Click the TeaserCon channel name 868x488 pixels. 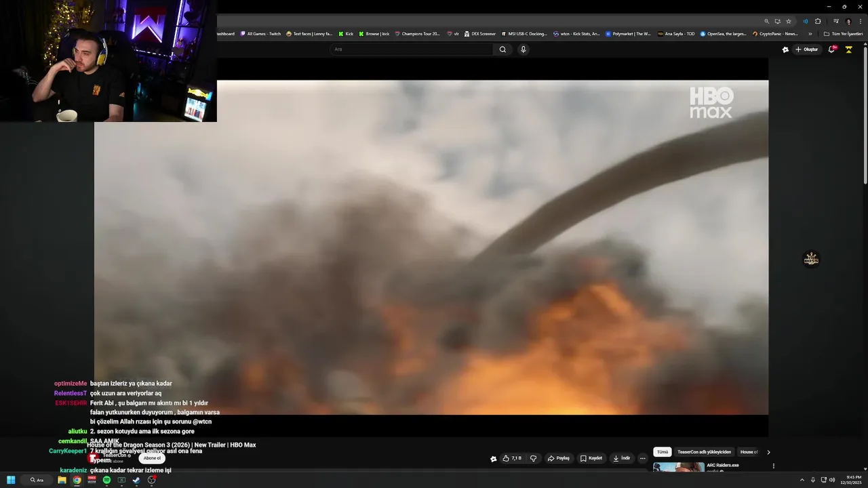[115, 455]
